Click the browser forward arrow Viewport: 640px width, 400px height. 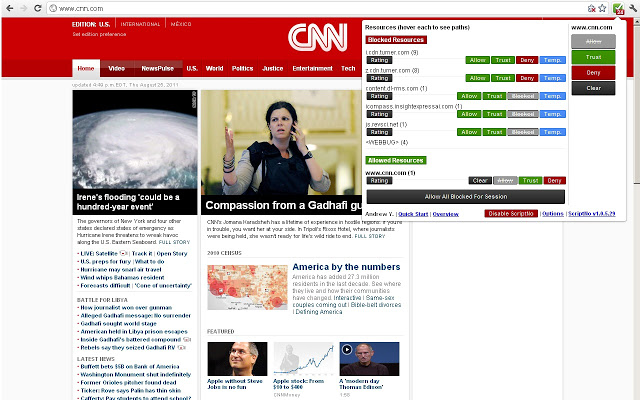click(23, 8)
